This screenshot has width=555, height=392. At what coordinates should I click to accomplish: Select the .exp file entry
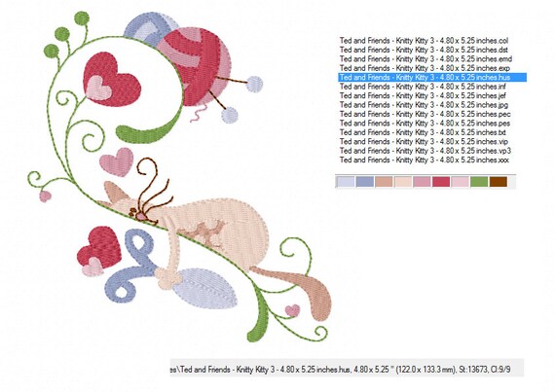coord(425,68)
